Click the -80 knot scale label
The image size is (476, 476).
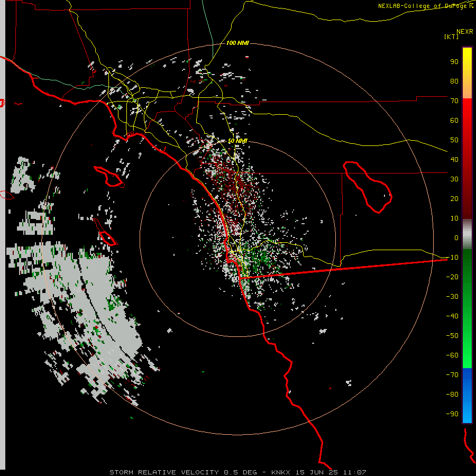tap(452, 395)
